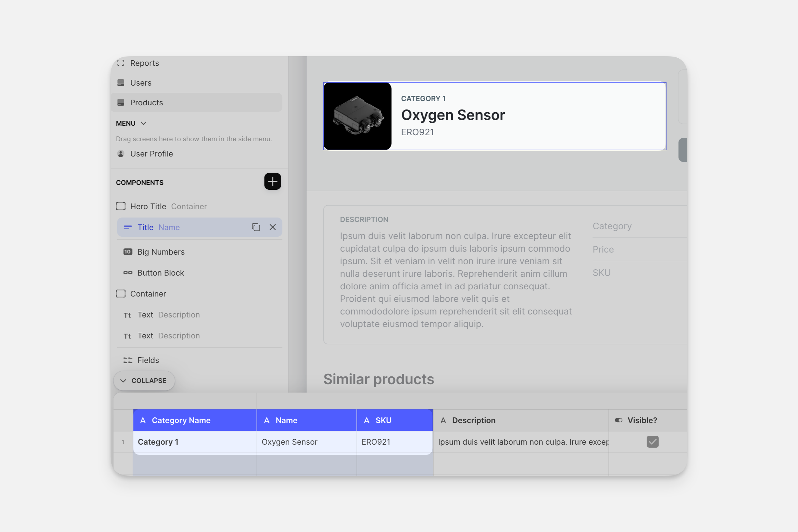The width and height of the screenshot is (798, 532).
Task: Select the Visible? column header
Action: point(648,420)
